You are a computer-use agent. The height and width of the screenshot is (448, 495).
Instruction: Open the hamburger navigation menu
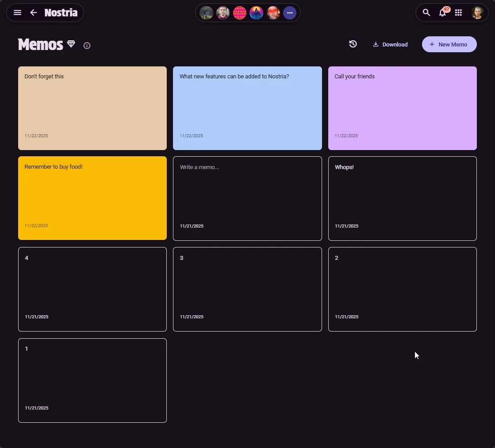pos(18,13)
